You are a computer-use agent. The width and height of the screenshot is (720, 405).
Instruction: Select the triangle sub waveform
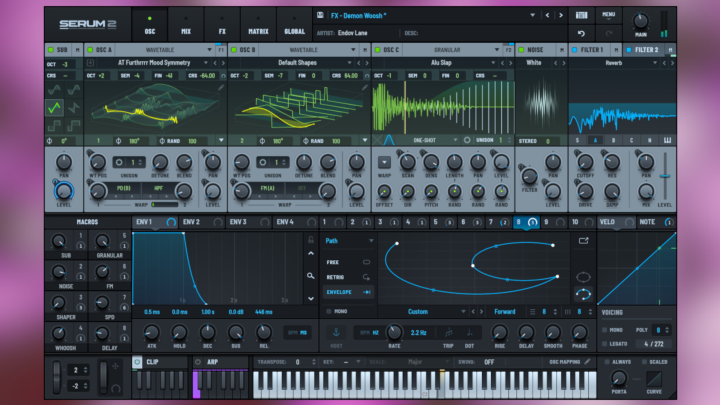pos(54,107)
